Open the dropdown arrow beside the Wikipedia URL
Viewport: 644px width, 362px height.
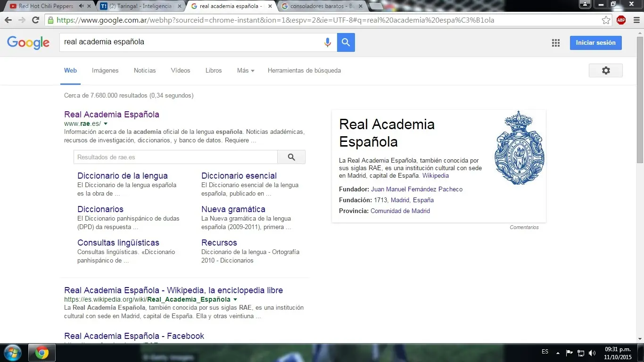point(235,300)
